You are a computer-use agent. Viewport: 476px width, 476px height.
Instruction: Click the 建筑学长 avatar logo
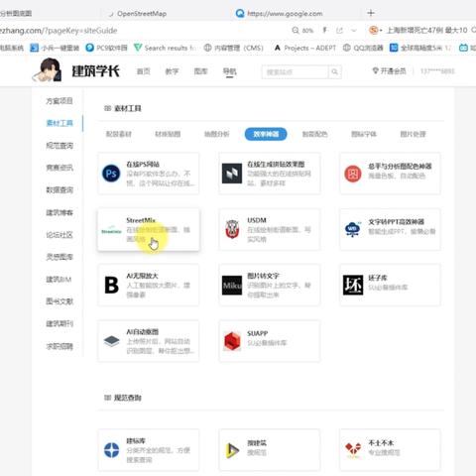pos(48,69)
